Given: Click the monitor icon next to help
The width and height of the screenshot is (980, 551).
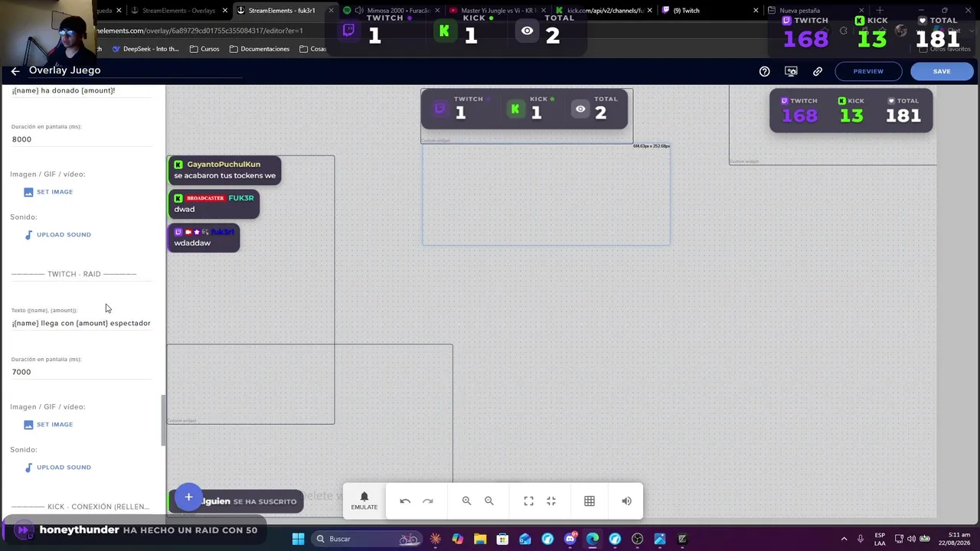Looking at the screenshot, I should (x=791, y=71).
